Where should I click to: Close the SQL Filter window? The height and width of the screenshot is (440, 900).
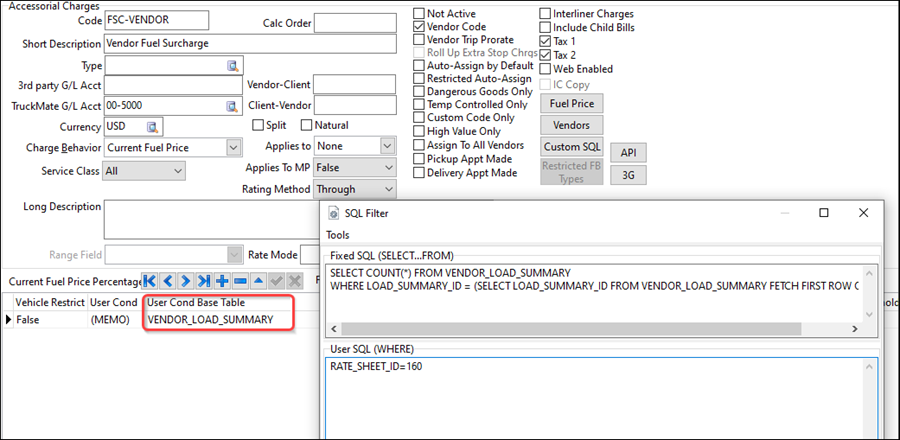863,213
